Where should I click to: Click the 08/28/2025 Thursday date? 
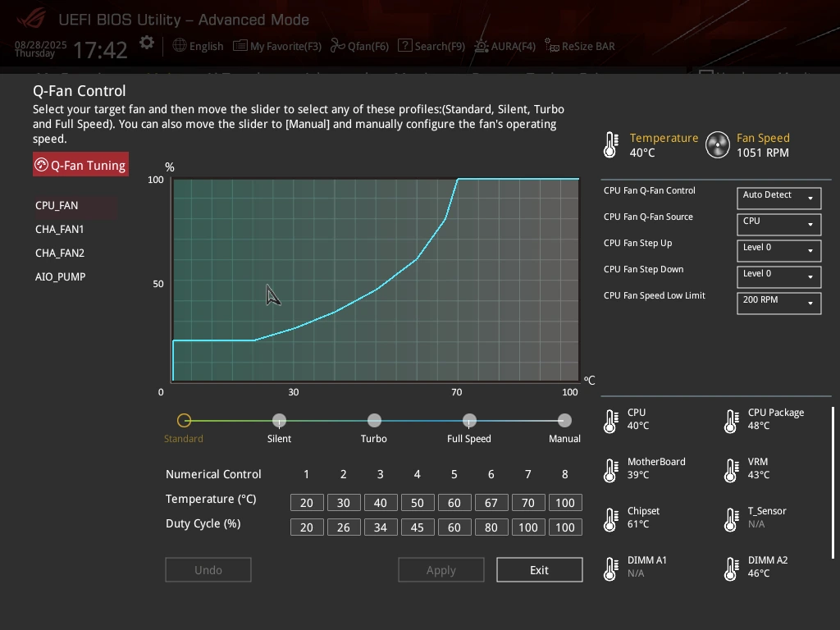41,48
